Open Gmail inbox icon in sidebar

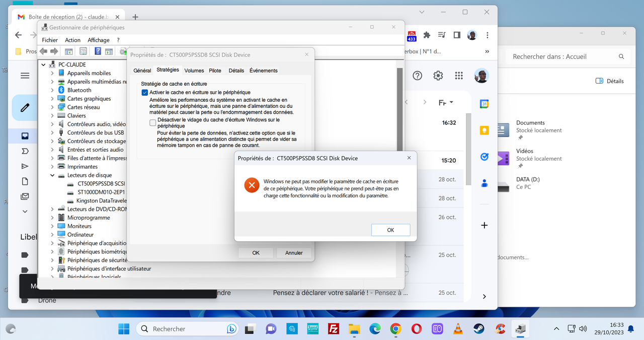click(x=25, y=136)
